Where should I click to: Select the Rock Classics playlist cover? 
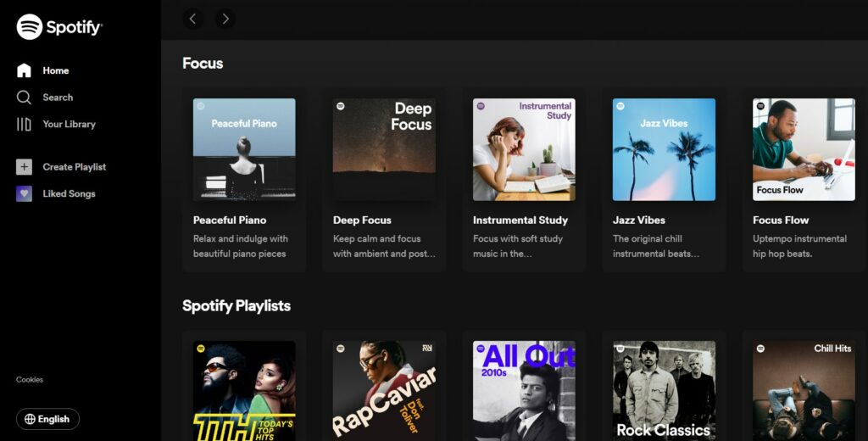tap(664, 391)
